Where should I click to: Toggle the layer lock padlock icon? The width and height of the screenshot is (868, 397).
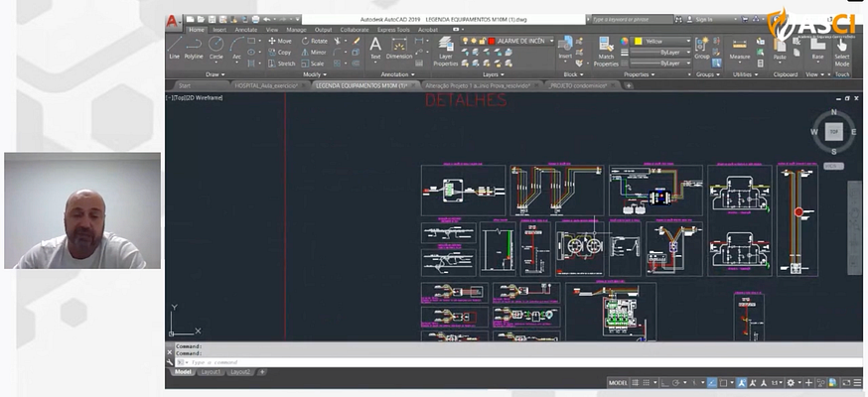click(x=482, y=41)
